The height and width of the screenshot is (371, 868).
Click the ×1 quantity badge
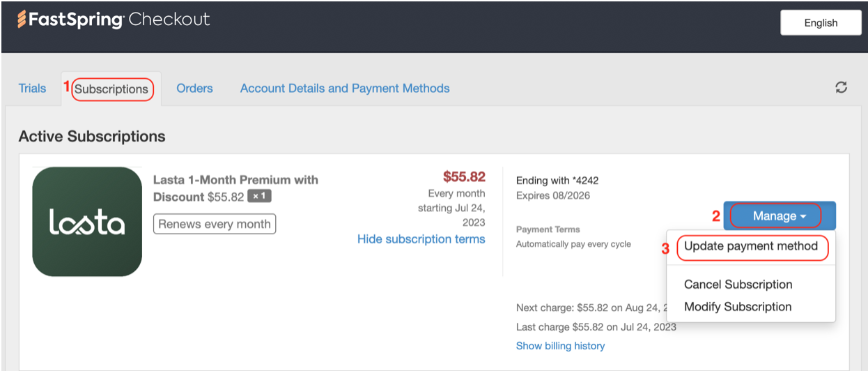[x=259, y=197]
